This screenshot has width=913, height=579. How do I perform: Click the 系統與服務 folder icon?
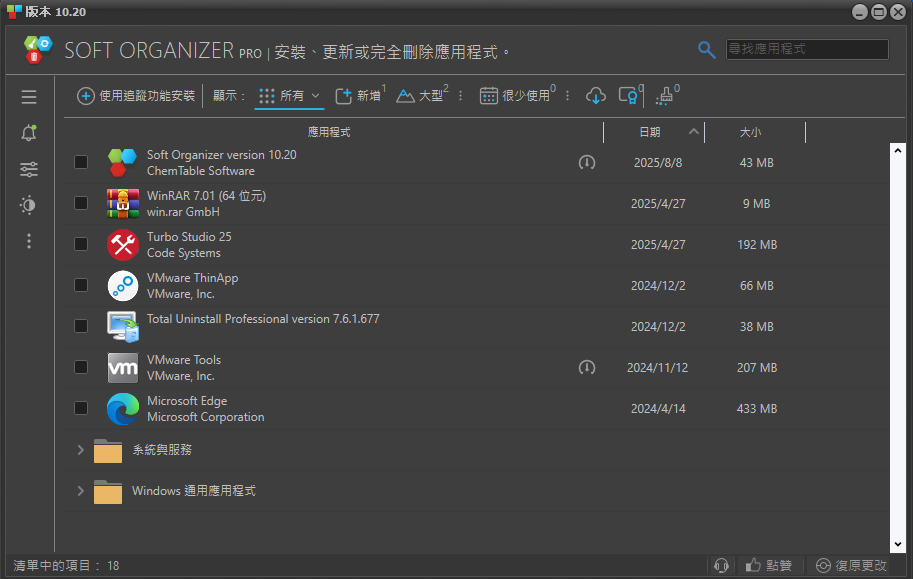[108, 450]
